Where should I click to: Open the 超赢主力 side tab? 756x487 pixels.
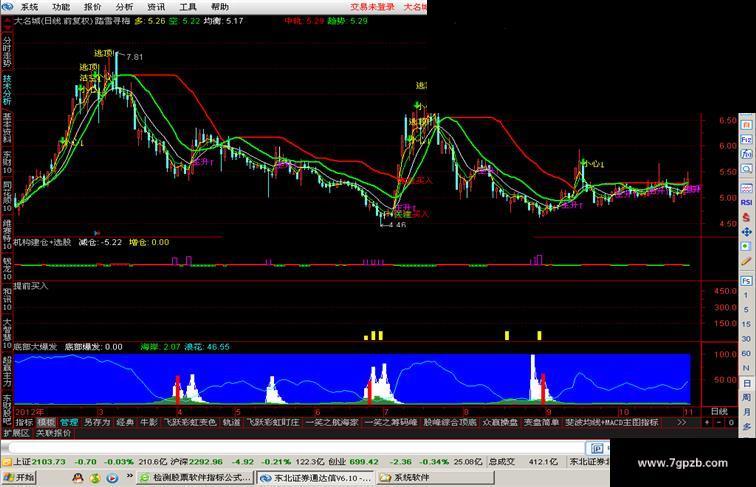coord(7,372)
